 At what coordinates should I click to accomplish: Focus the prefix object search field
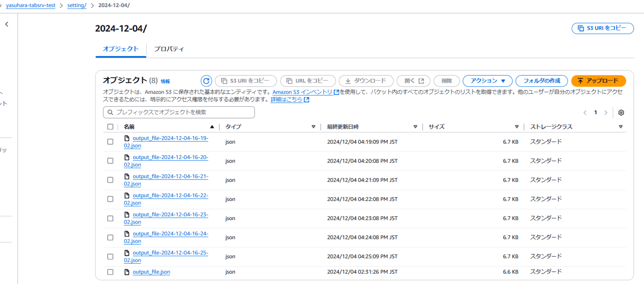click(179, 112)
